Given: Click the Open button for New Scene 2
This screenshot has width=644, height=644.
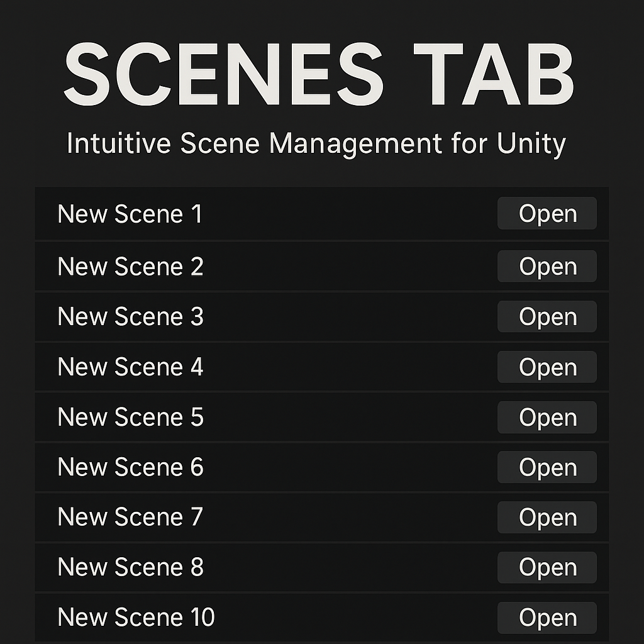Looking at the screenshot, I should 547,266.
